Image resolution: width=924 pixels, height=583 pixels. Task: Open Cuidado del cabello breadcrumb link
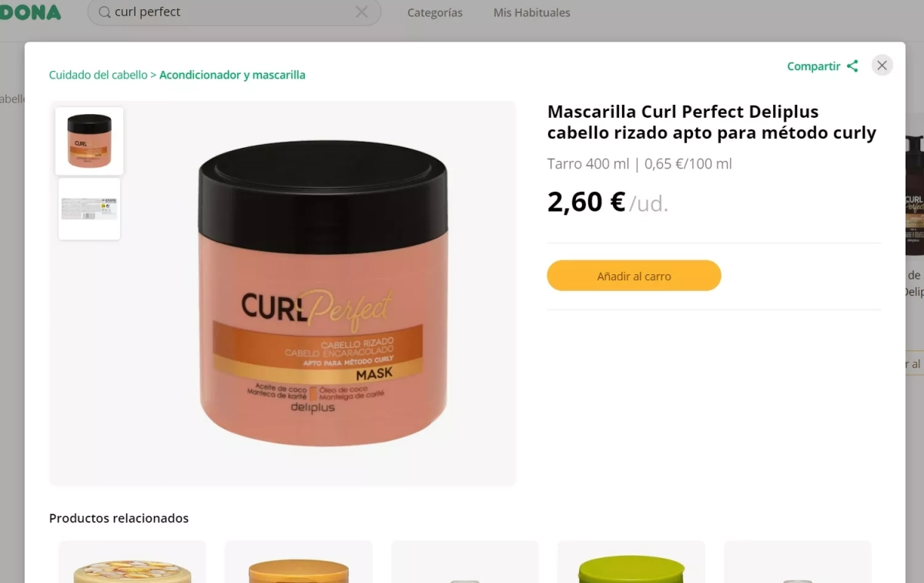(x=98, y=75)
